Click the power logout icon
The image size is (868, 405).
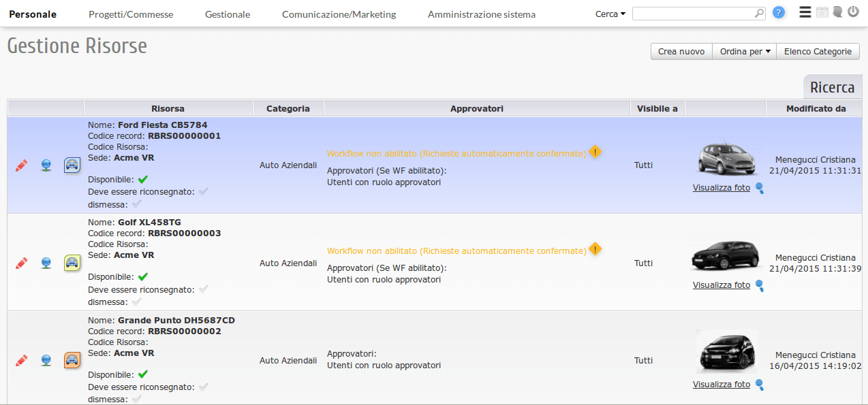[x=853, y=12]
